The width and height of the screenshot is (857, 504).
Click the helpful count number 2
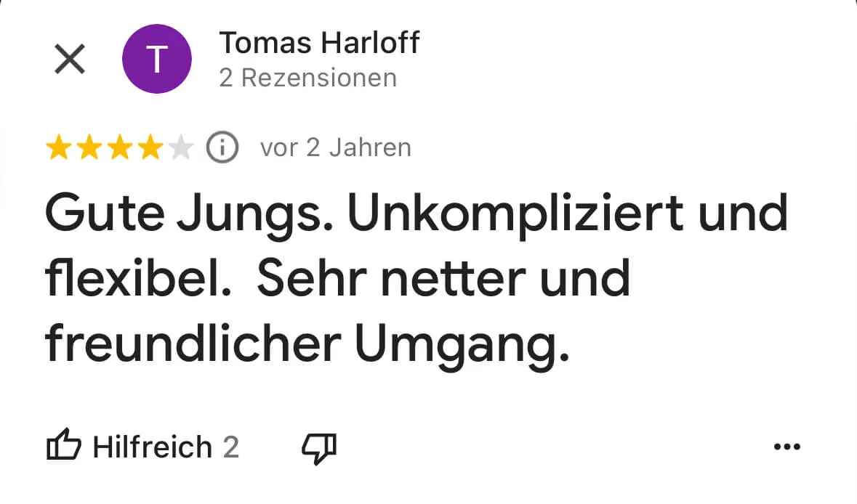coord(231,448)
